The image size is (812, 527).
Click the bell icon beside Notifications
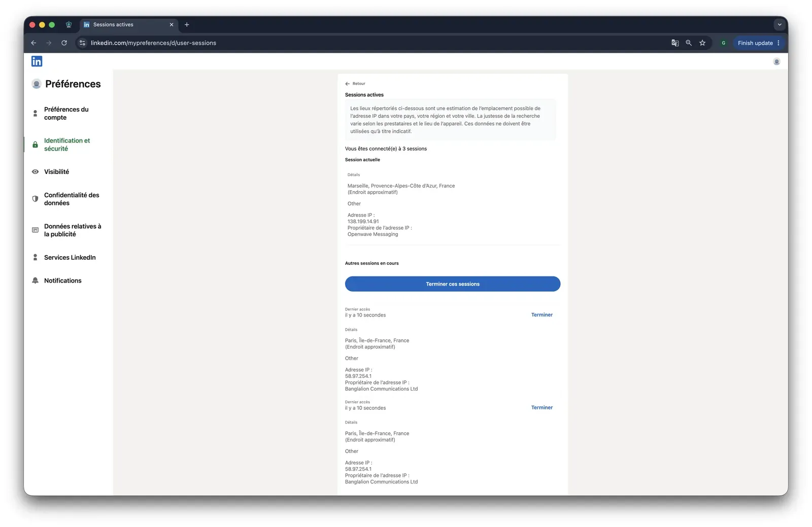[x=35, y=280]
